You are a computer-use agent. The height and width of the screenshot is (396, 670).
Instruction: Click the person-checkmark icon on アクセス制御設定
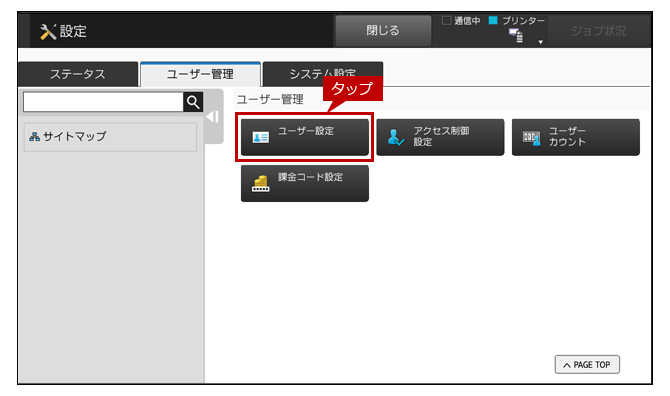[x=396, y=137]
